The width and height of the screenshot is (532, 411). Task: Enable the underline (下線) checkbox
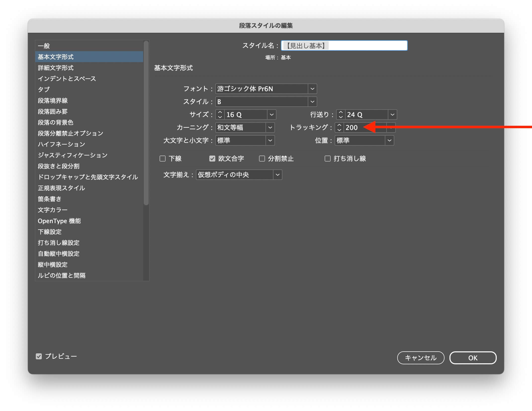click(163, 159)
